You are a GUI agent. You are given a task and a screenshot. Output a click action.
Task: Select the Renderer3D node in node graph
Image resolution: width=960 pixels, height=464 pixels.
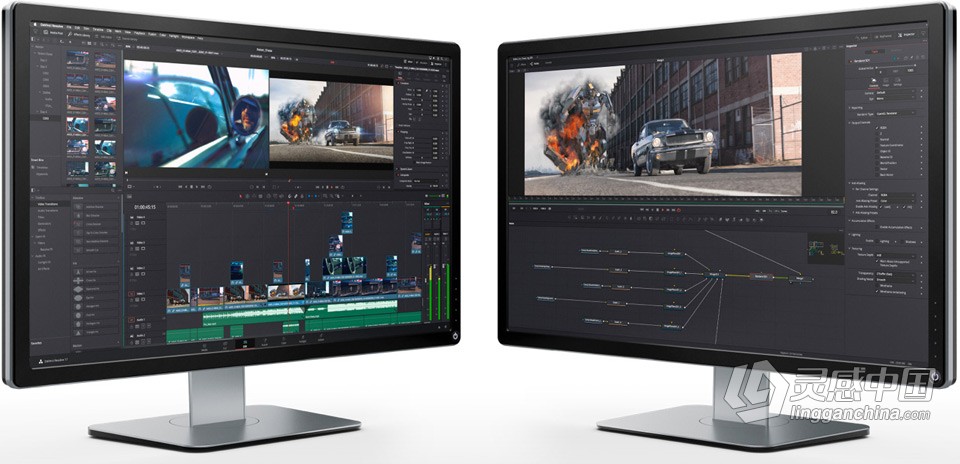tap(761, 277)
